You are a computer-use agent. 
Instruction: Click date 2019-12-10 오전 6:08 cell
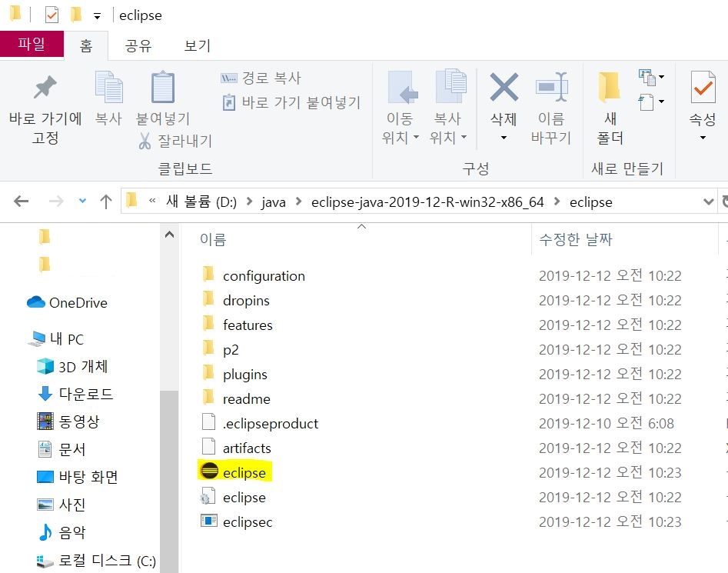(x=607, y=424)
